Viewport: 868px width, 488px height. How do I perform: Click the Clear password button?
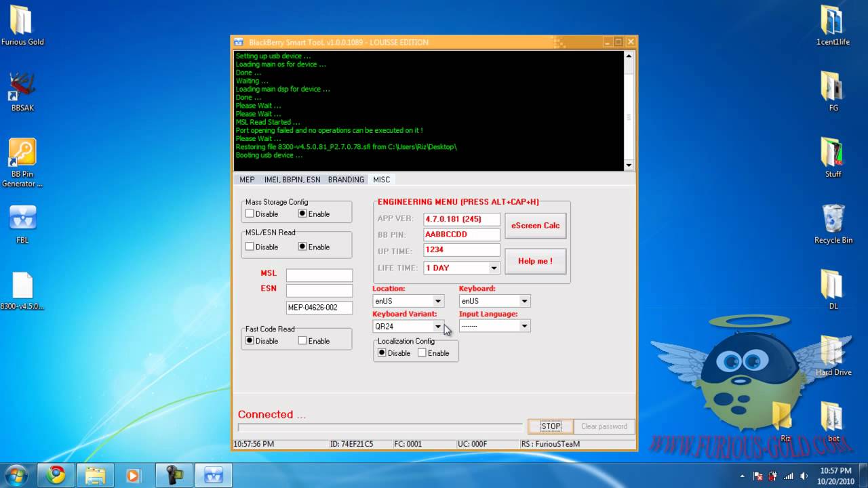coord(604,426)
